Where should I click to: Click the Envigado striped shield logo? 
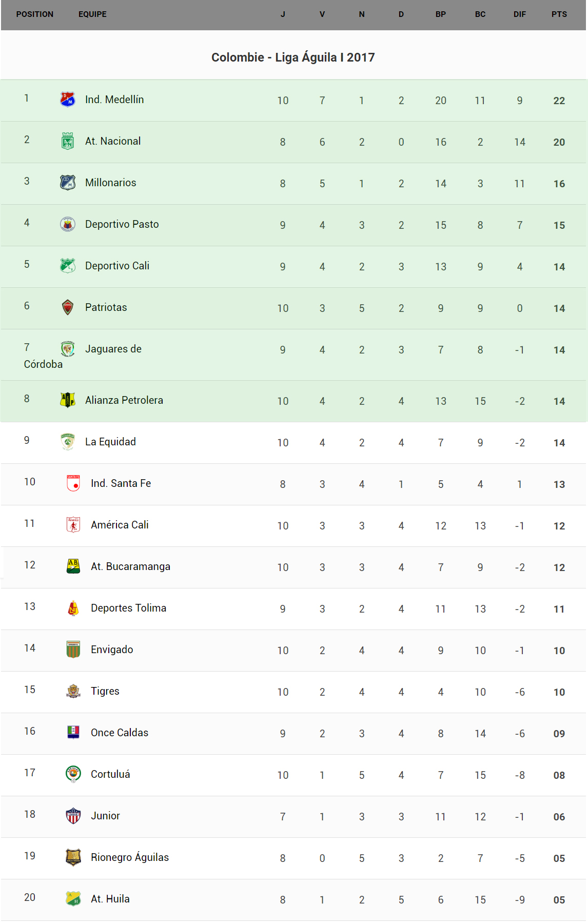coord(73,650)
